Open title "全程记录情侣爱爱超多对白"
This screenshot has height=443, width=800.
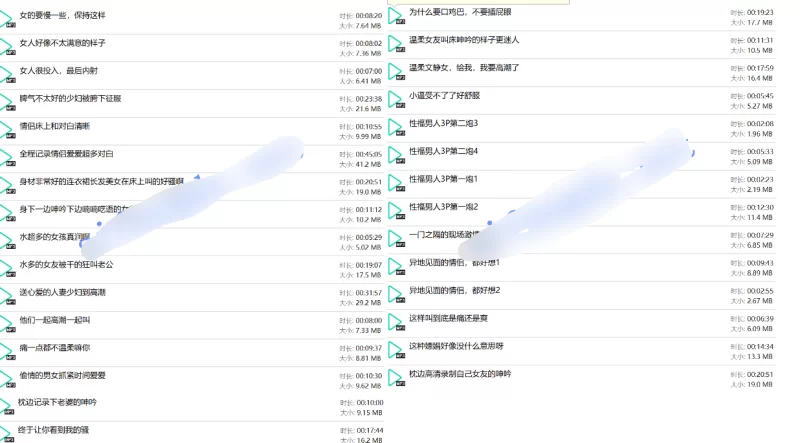tap(66, 154)
